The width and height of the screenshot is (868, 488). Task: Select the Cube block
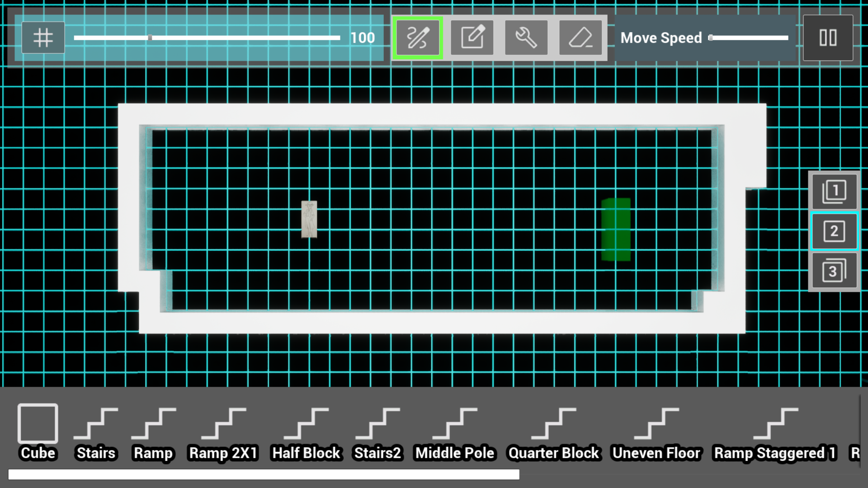click(38, 425)
